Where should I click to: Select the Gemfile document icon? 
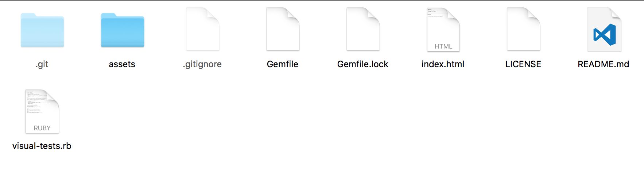tap(283, 29)
